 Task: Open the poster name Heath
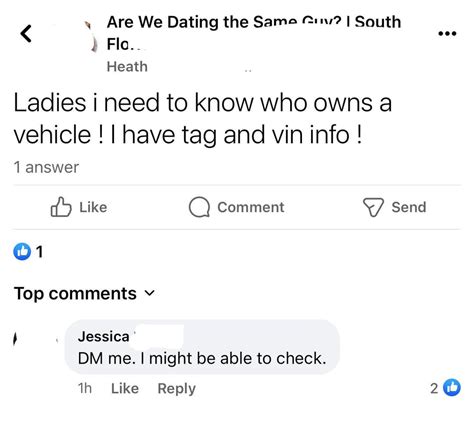click(x=127, y=67)
